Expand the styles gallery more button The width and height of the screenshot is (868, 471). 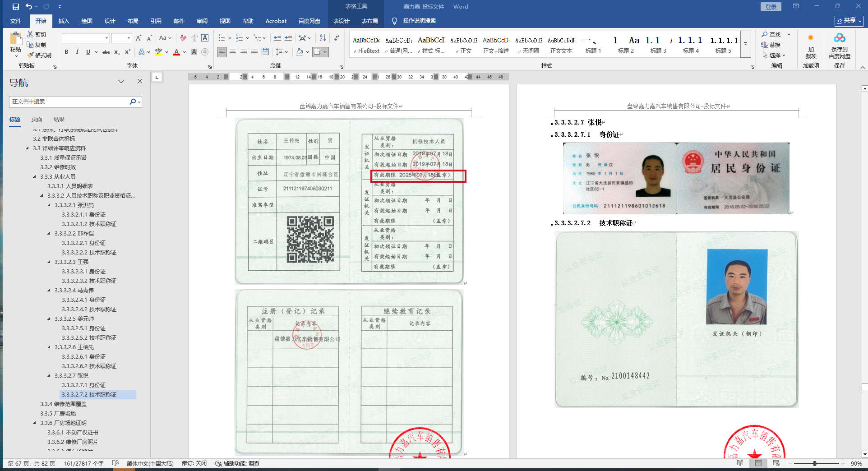point(746,44)
